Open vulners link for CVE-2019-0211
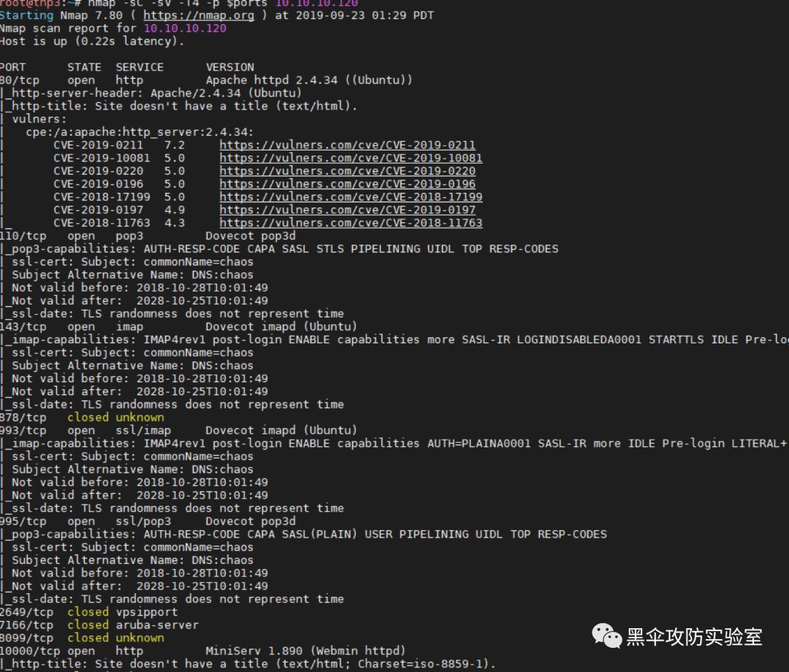789x672 pixels. click(347, 145)
